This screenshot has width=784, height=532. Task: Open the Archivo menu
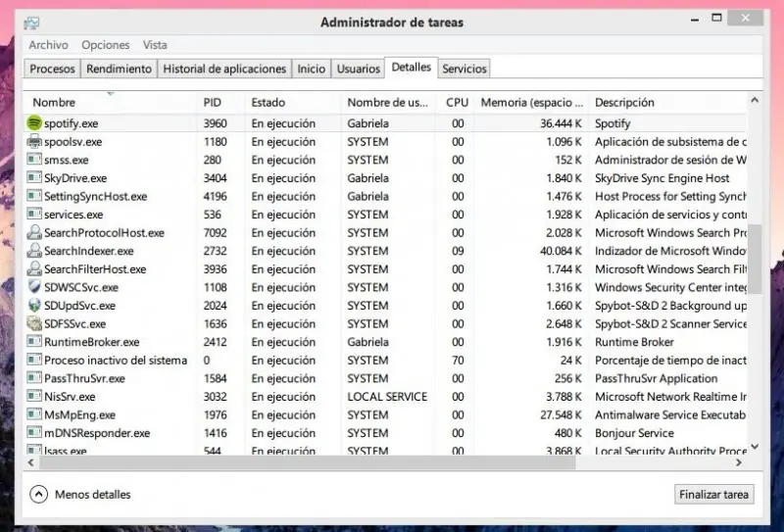(48, 45)
